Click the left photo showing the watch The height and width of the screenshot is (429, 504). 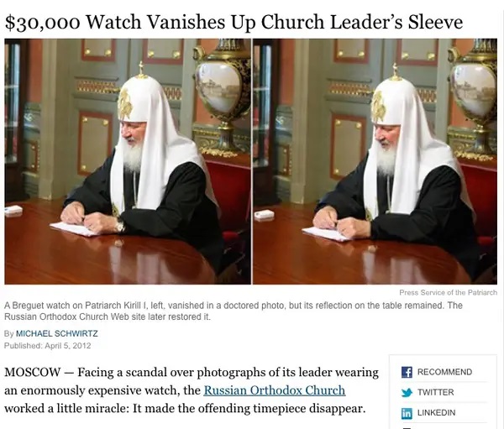point(128,161)
